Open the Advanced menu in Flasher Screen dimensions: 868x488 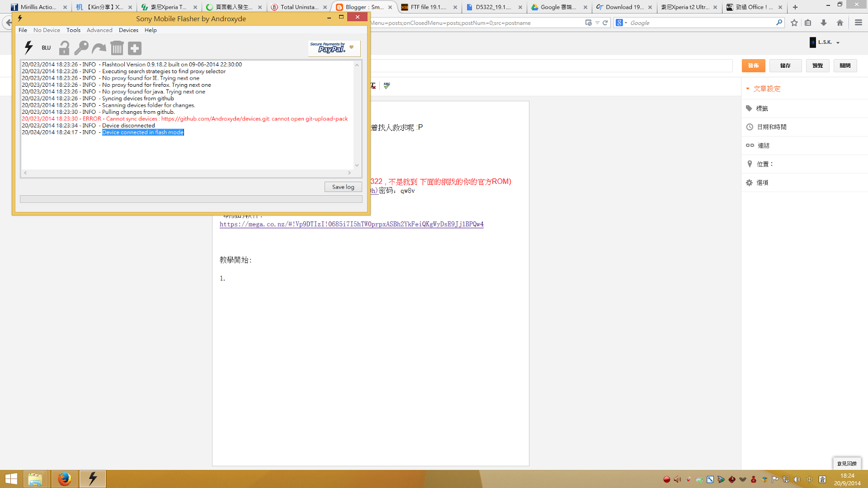click(x=99, y=30)
